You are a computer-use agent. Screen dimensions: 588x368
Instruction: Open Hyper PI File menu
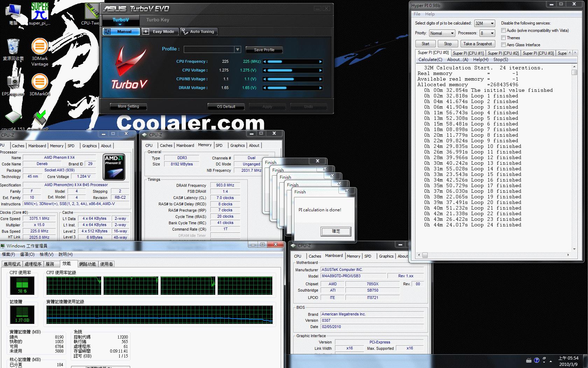pos(417,14)
